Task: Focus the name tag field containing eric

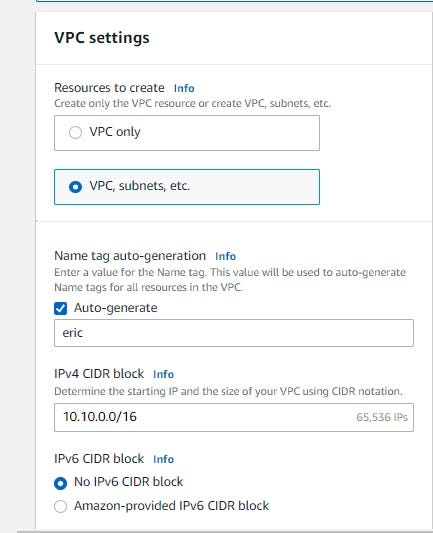Action: (234, 333)
